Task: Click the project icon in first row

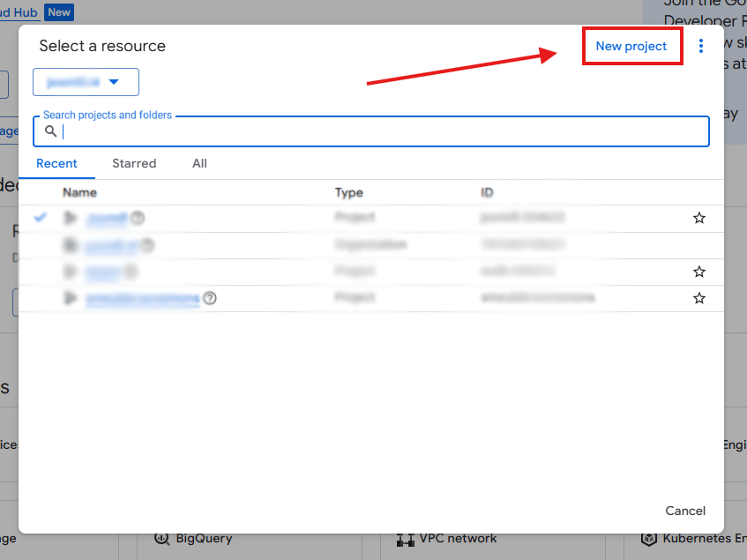Action: (71, 218)
